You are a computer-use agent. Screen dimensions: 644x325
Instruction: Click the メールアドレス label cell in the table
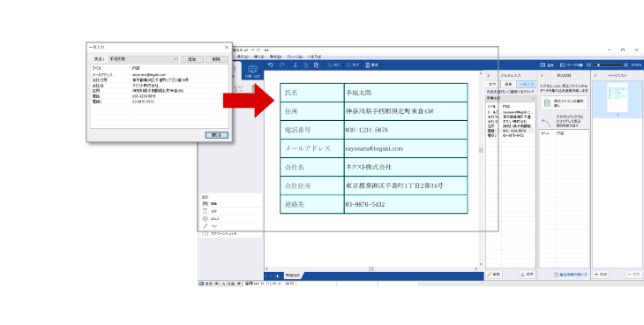[312, 148]
